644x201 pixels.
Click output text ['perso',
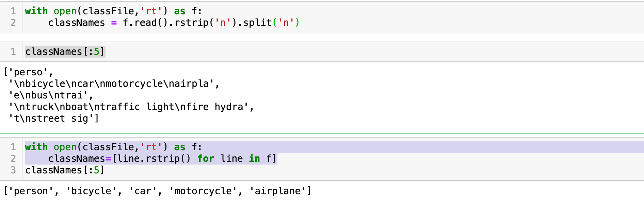pos(28,72)
